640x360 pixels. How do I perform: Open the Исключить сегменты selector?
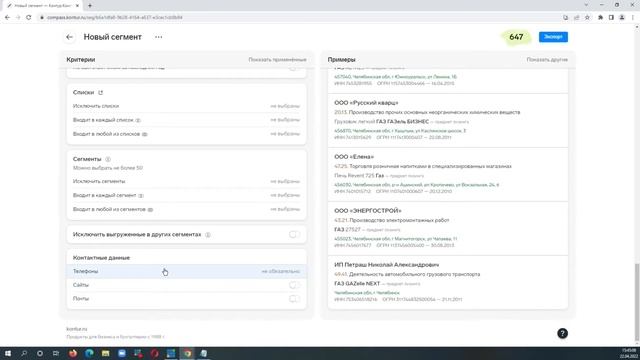coord(186,181)
